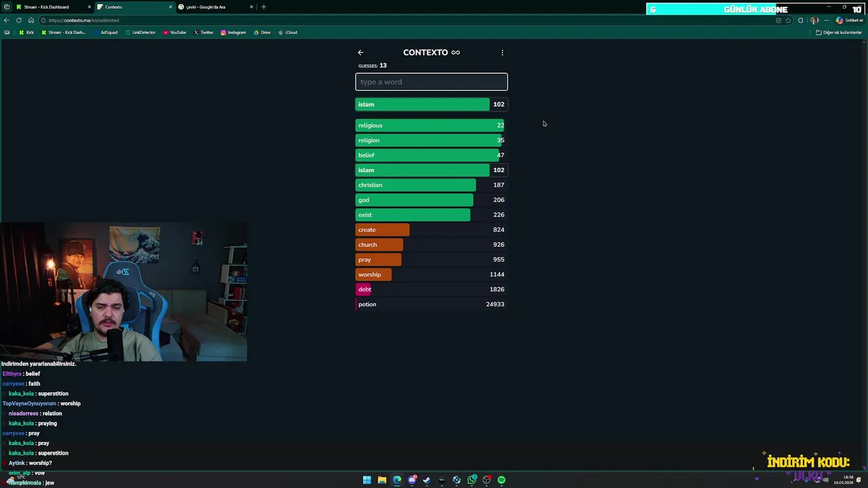Image resolution: width=868 pixels, height=488 pixels.
Task: Open File Explorer from the taskbar
Action: (382, 480)
